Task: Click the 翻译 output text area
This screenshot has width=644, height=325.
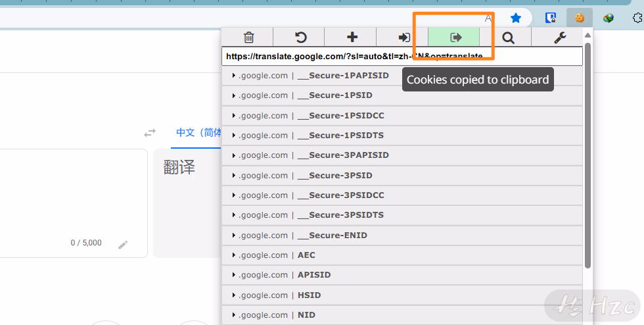Action: pyautogui.click(x=187, y=203)
